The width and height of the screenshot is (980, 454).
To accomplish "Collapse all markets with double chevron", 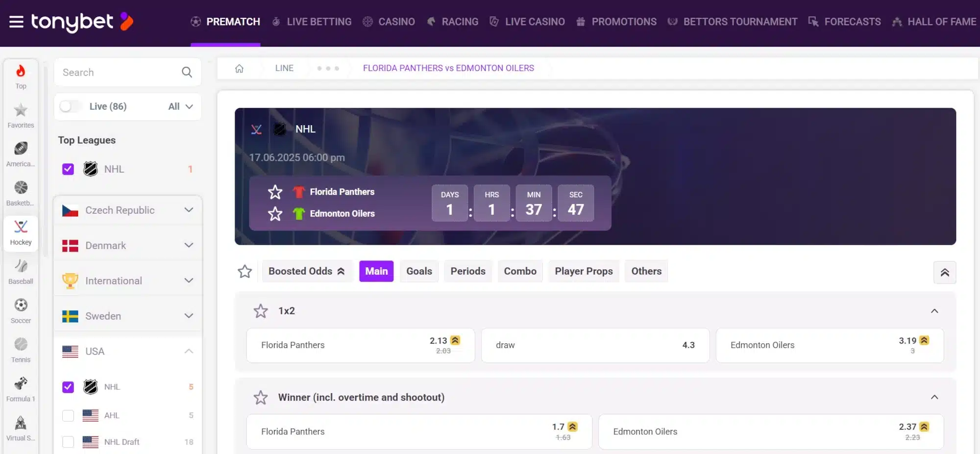I will [945, 273].
